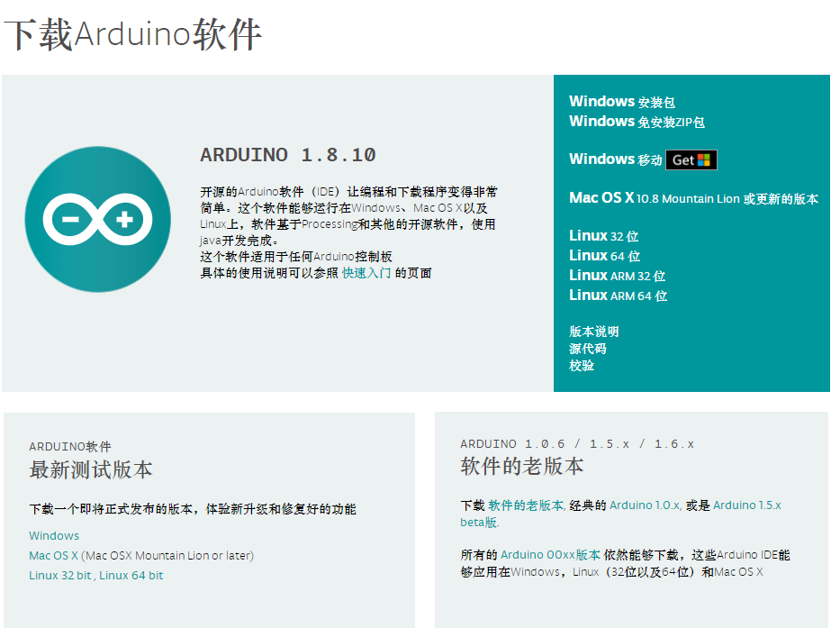
Task: Open the Arduino 00xx版本 link
Action: [550, 554]
